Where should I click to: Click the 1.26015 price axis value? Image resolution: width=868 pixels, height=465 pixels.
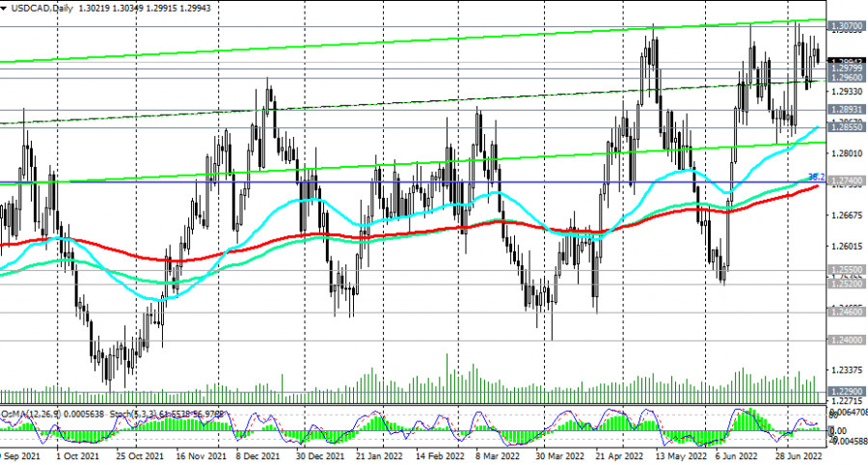[x=848, y=246]
